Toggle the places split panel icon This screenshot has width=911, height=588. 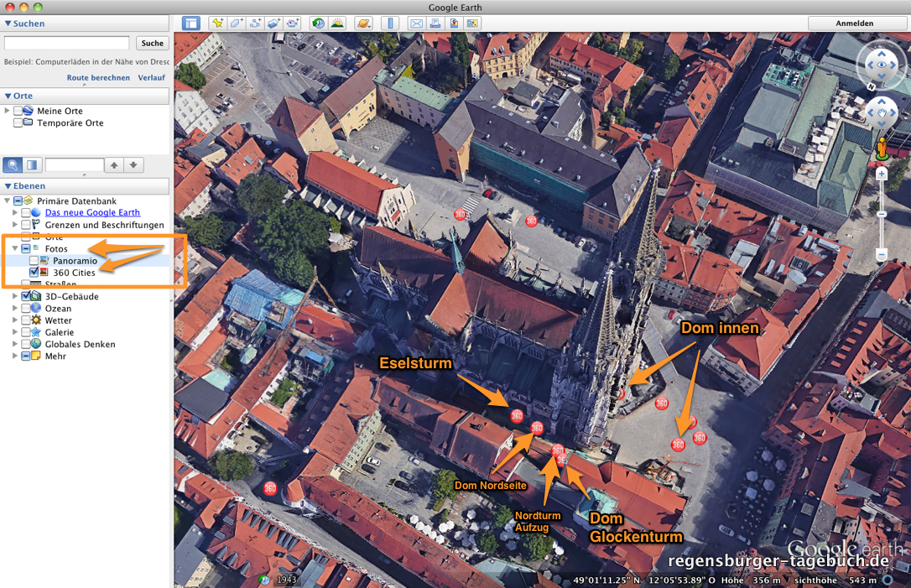click(32, 165)
